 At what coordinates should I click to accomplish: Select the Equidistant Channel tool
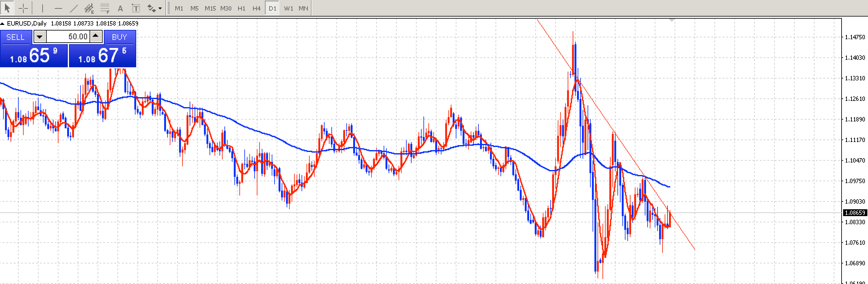click(x=89, y=8)
